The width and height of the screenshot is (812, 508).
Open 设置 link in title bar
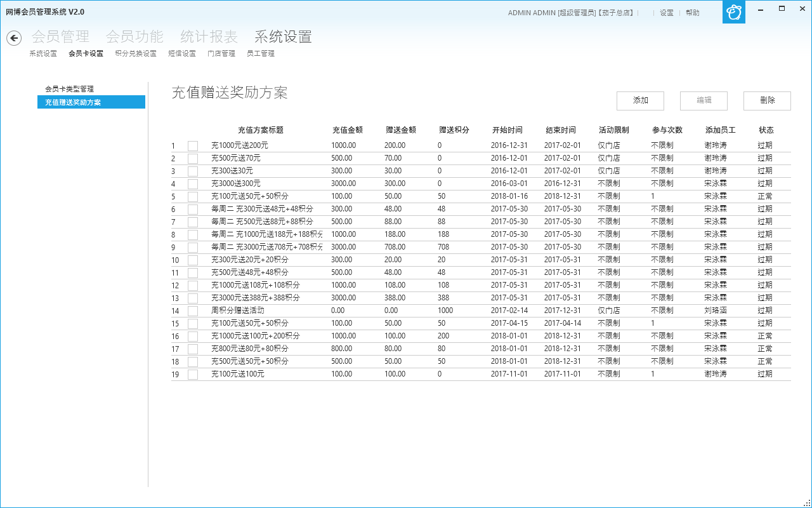(x=667, y=13)
